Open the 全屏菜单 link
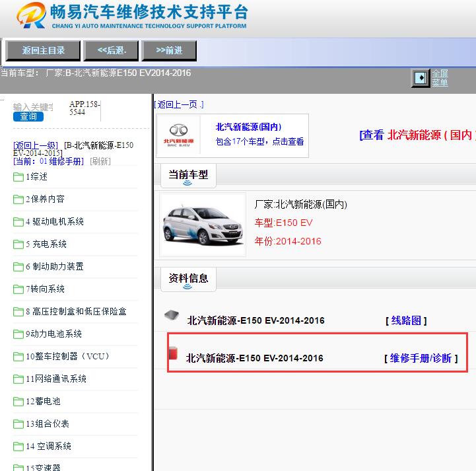The image size is (476, 471). [440, 78]
